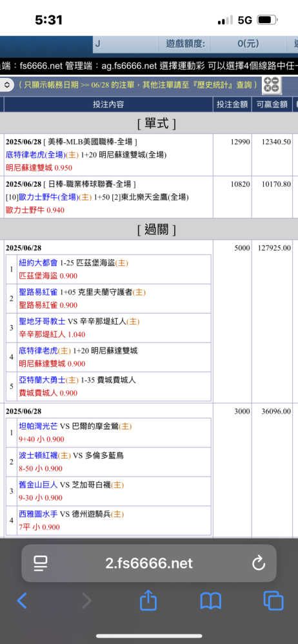Screen dimensions: 298x644
Task: Click the 投注內容 column header
Action: [x=108, y=105]
